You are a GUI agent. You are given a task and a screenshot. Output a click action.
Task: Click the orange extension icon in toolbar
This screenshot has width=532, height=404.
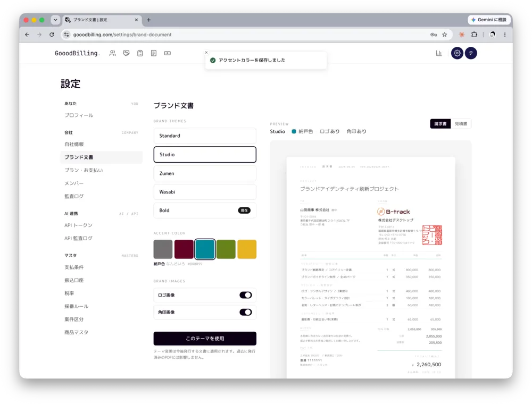pos(462,35)
